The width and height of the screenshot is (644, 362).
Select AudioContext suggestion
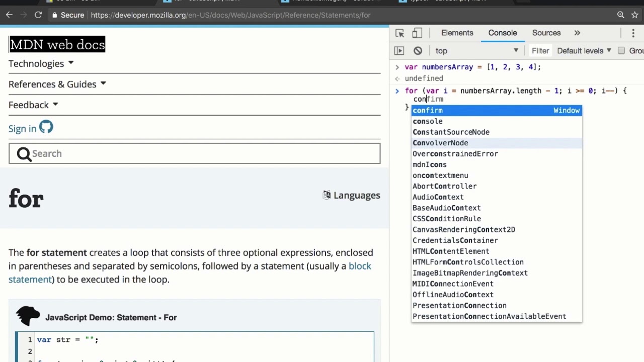497,197
